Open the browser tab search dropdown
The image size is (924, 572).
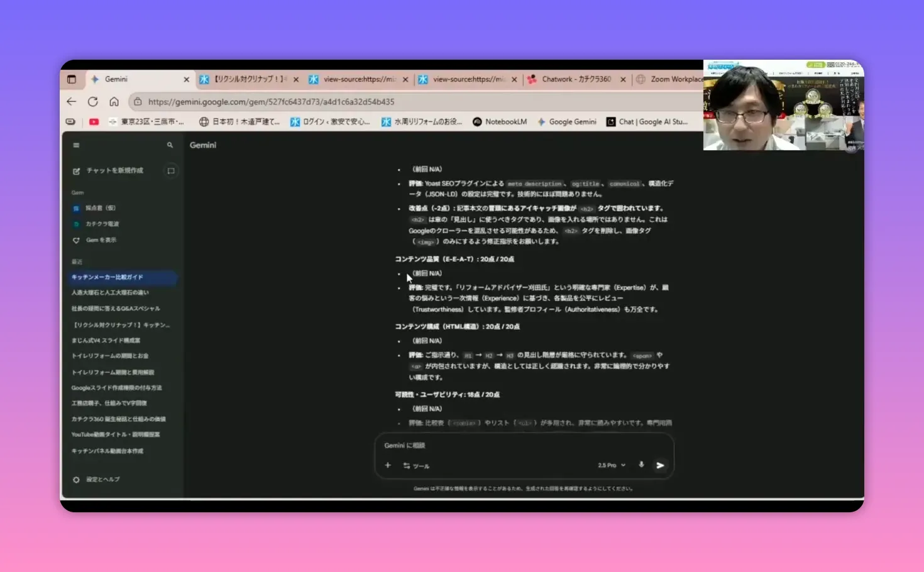(x=71, y=79)
